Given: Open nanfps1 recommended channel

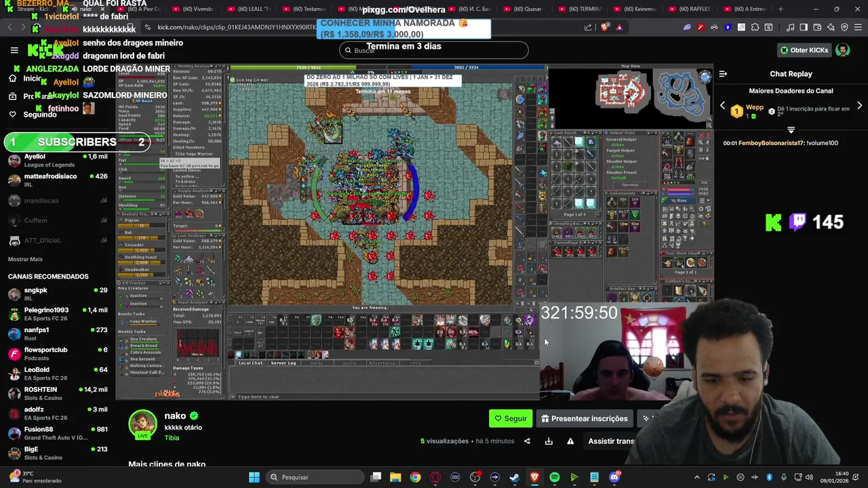Looking at the screenshot, I should [58, 333].
